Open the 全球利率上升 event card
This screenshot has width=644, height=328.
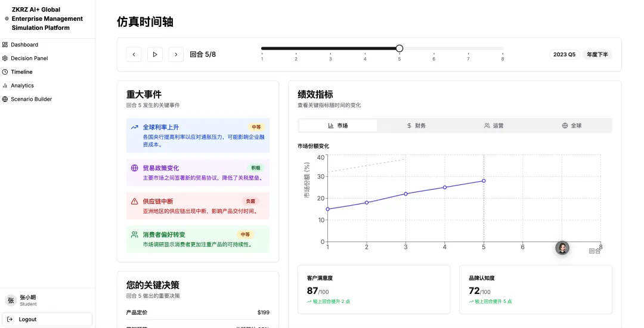(x=198, y=135)
